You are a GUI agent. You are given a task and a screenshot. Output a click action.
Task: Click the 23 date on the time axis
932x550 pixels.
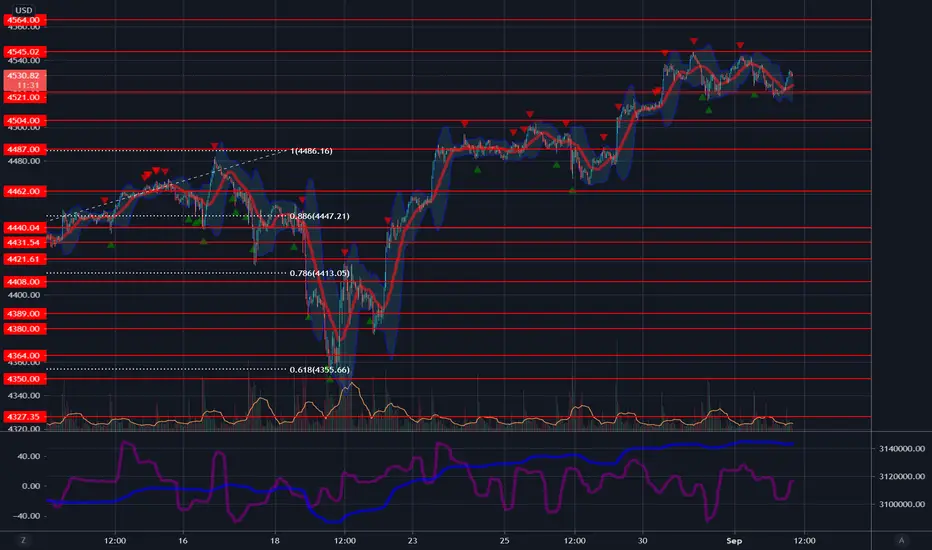413,541
